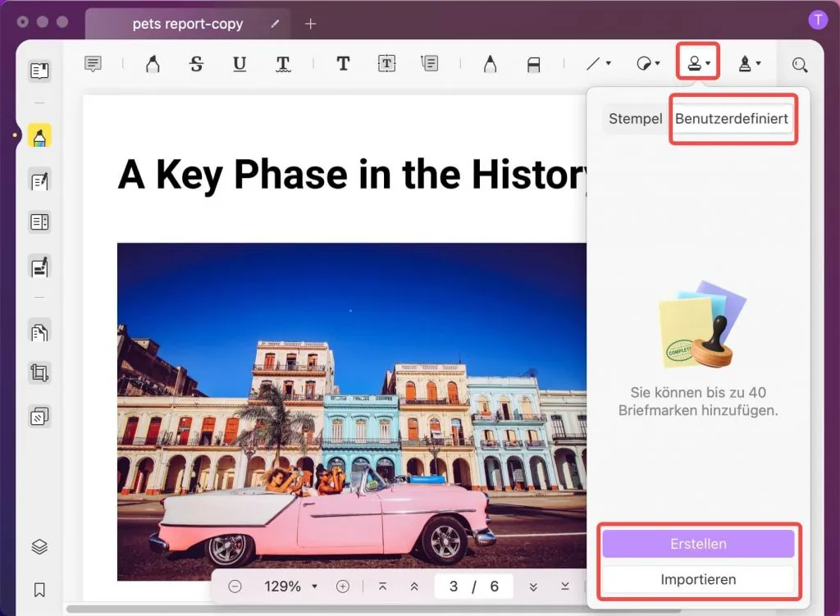Screen dimensions: 840x616
Task: Select the Eraser tool
Action: tap(533, 64)
